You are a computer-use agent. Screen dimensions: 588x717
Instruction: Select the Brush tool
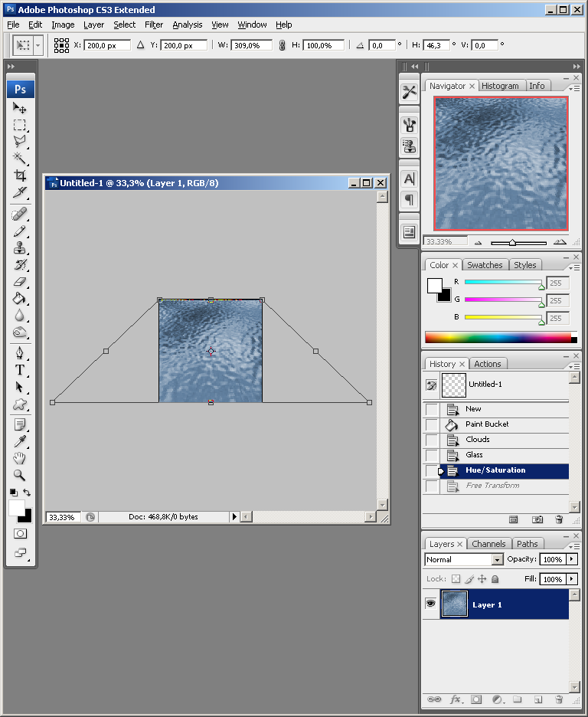point(20,231)
